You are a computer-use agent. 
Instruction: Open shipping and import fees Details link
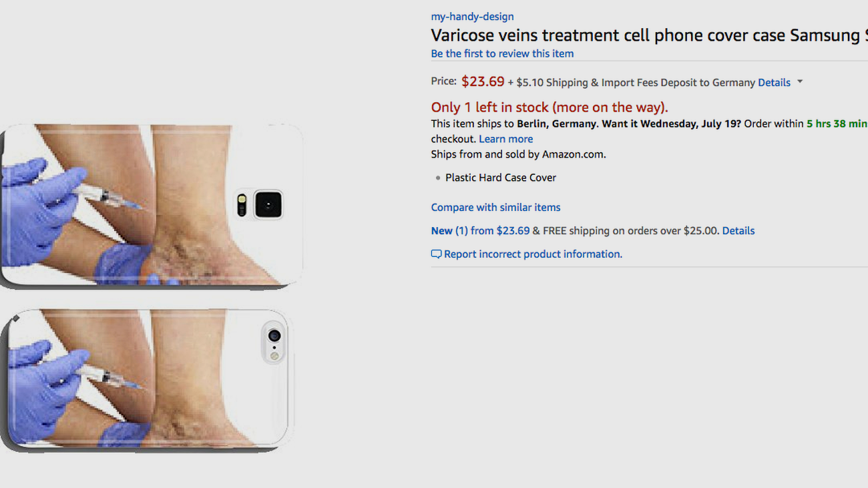774,83
